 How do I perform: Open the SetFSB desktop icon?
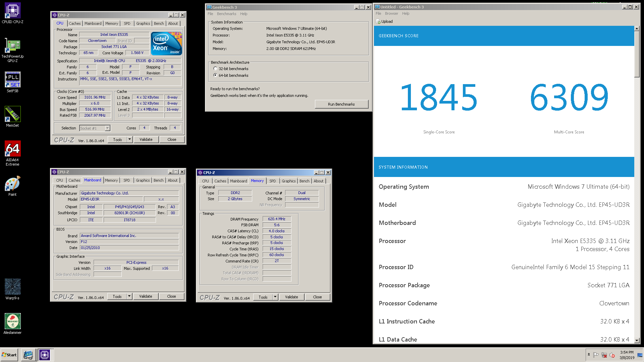click(x=12, y=82)
